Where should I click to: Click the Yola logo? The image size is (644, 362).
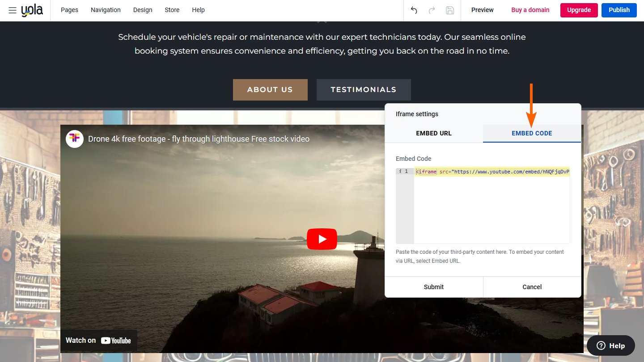coord(33,10)
